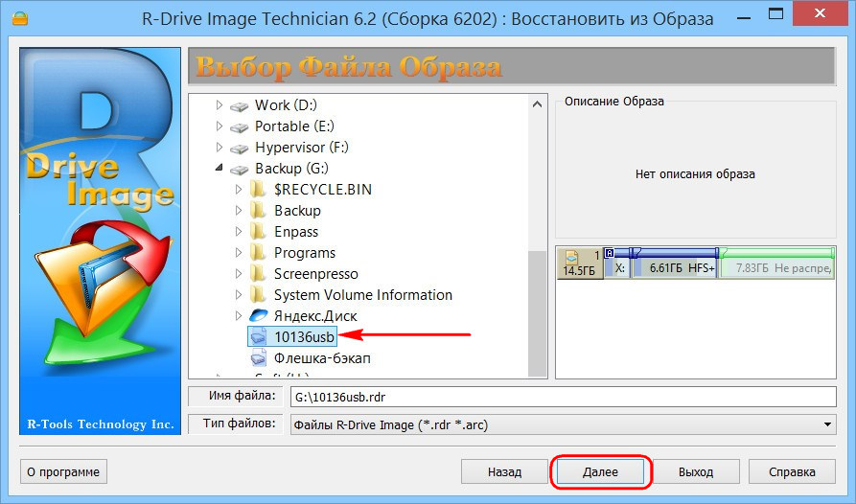Viewport: 856px width, 504px height.
Task: Click the 14.5ГБ disk icon in image layout
Action: pyautogui.click(x=571, y=257)
